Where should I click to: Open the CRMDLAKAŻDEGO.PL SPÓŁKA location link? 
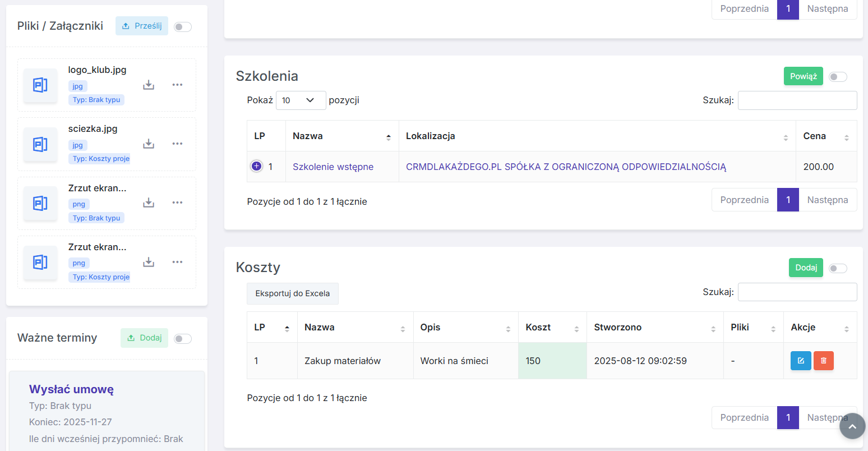tap(566, 167)
